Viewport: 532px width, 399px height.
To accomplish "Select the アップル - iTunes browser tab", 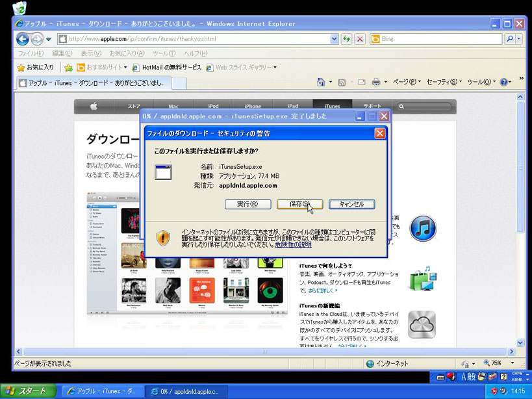I will (94, 83).
